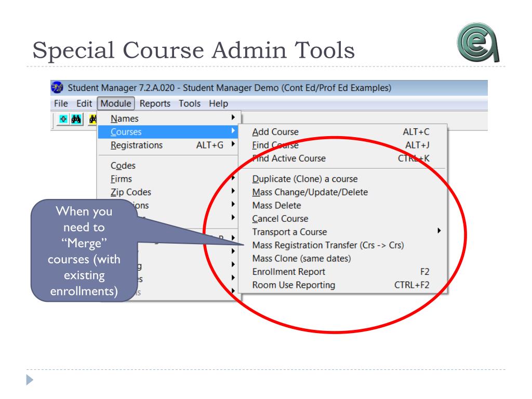Choose Duplicate (Clone) a course
This screenshot has height=399, width=532.
click(x=343, y=179)
